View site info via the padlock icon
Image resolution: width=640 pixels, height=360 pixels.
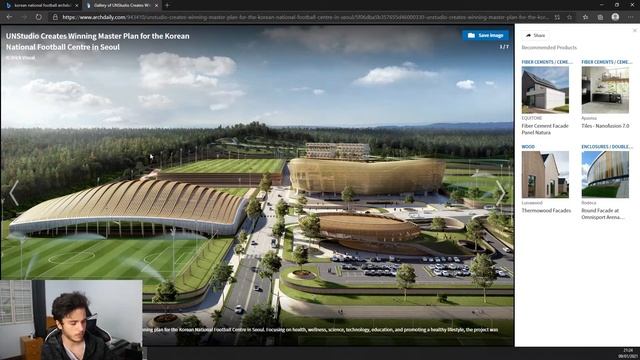point(55,17)
